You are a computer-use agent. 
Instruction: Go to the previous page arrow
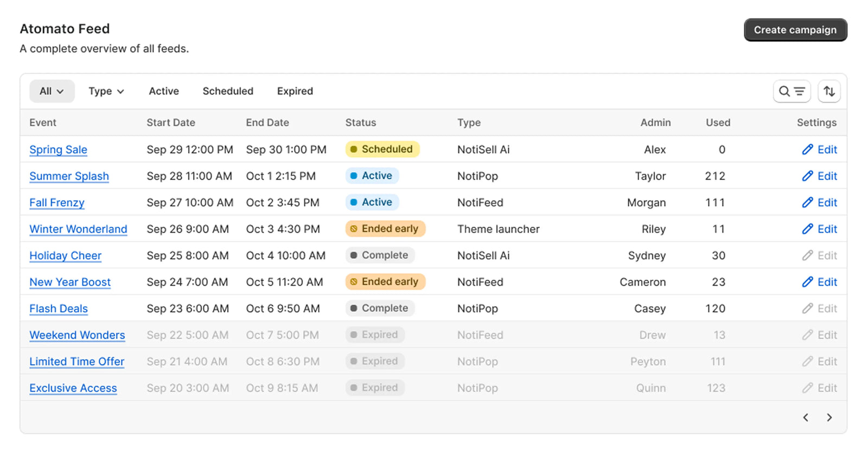click(x=806, y=417)
